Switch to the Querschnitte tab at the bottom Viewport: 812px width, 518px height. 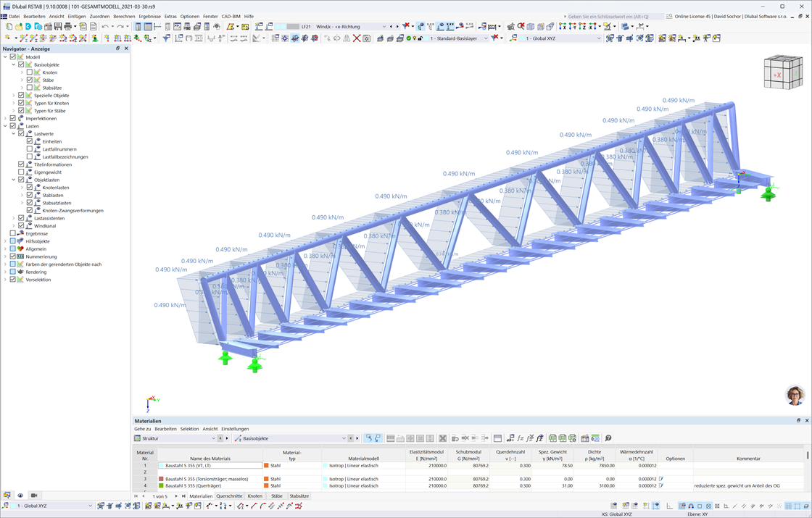(230, 496)
